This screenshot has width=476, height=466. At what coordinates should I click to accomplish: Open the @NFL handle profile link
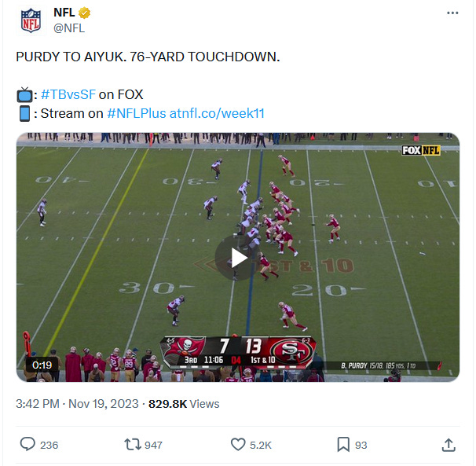tap(69, 28)
